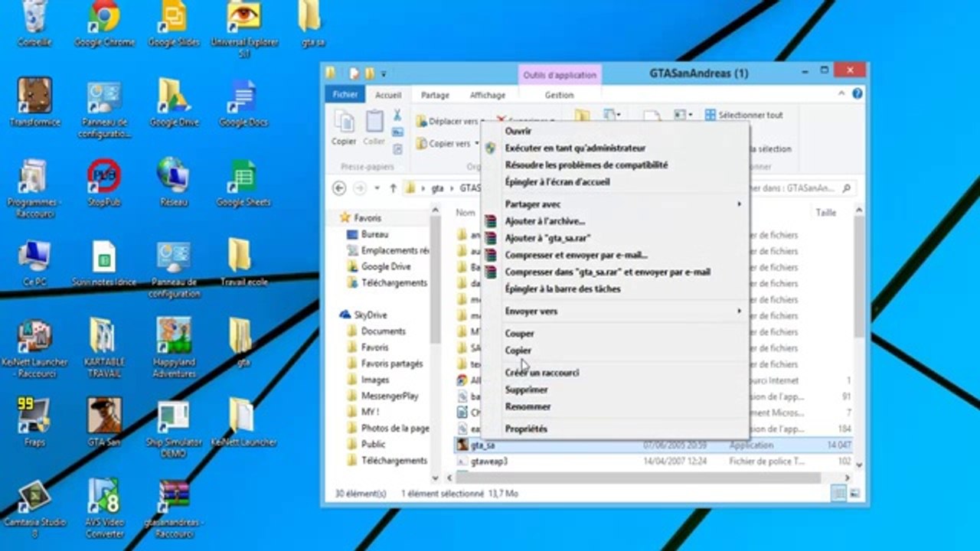
Task: Open the Déplacer vers dropdown
Action: pos(449,121)
